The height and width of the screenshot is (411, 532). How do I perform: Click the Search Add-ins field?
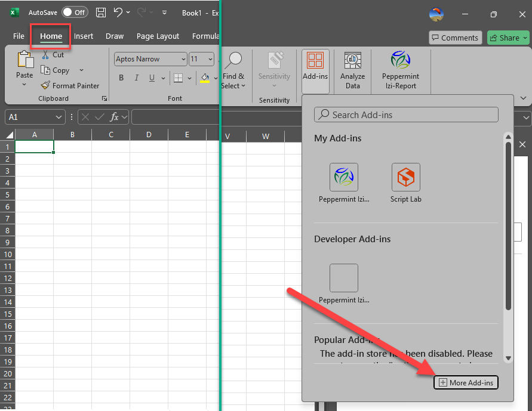coord(406,115)
